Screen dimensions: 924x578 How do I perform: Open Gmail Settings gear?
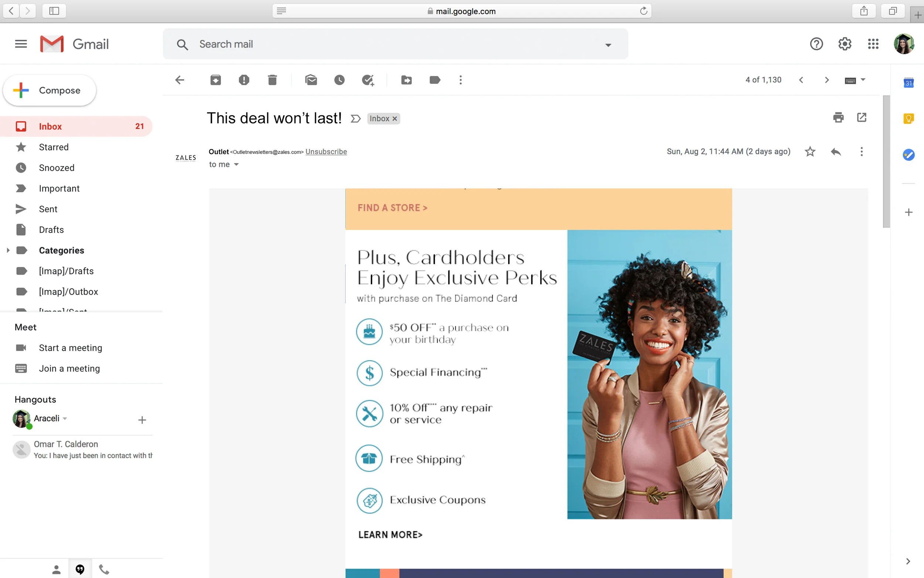845,44
